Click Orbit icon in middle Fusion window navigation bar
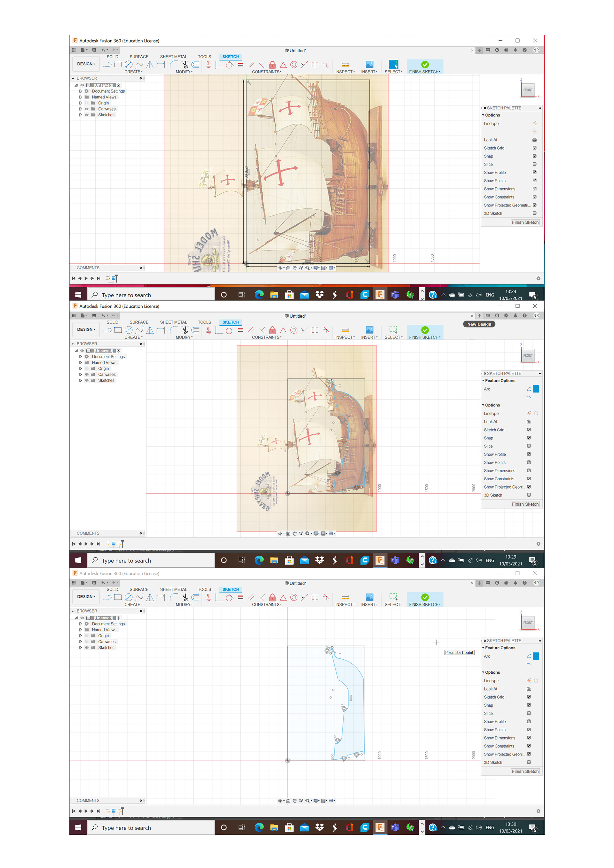This screenshot has width=614, height=868. click(x=280, y=533)
